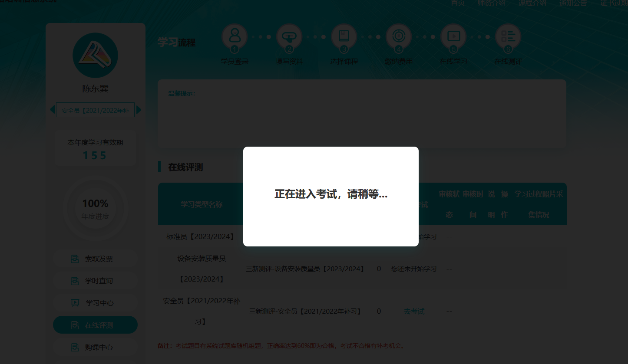This screenshot has width=628, height=364.
Task: Click the 正在进入考试，请稍等 dialog message
Action: [331, 194]
